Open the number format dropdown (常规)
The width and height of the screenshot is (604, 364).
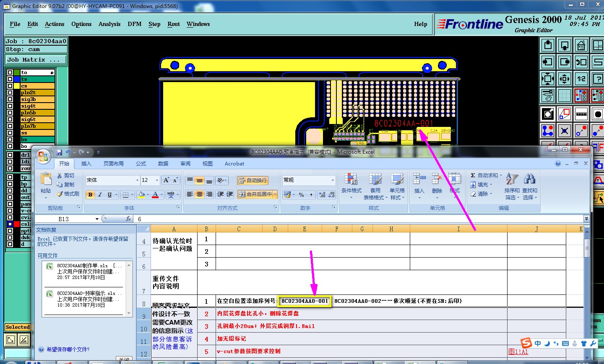click(333, 180)
